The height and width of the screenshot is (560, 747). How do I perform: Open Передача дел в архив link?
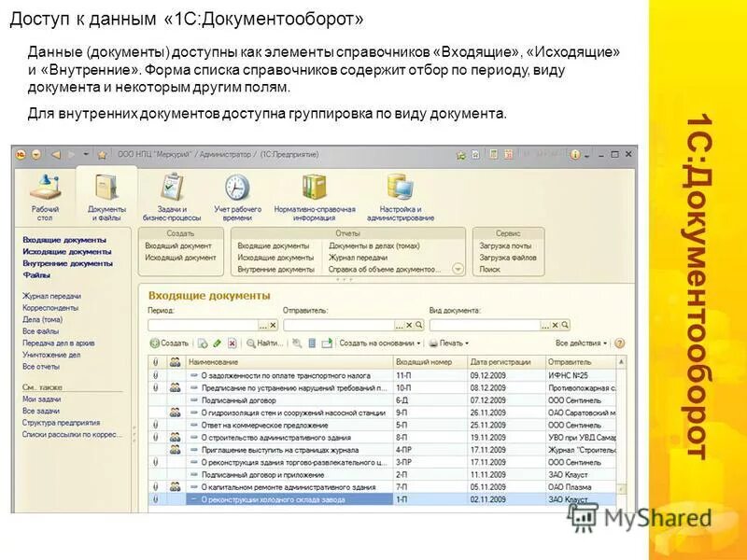click(58, 343)
